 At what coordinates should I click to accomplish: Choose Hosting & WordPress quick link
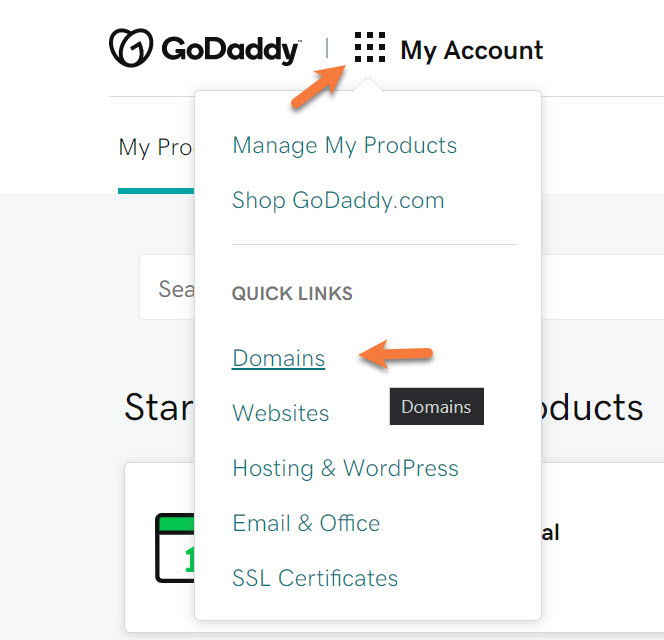(x=345, y=468)
